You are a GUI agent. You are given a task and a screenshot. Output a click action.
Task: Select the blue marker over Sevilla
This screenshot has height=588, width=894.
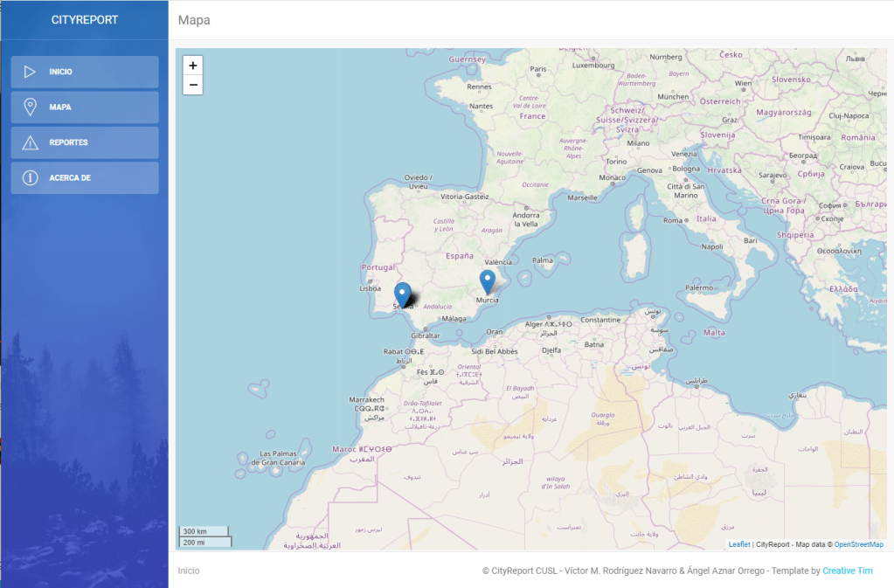(402, 294)
